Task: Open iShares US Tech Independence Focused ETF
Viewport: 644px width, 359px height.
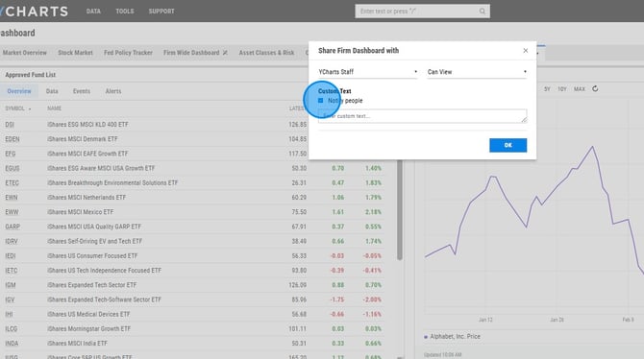Action: pyautogui.click(x=104, y=271)
